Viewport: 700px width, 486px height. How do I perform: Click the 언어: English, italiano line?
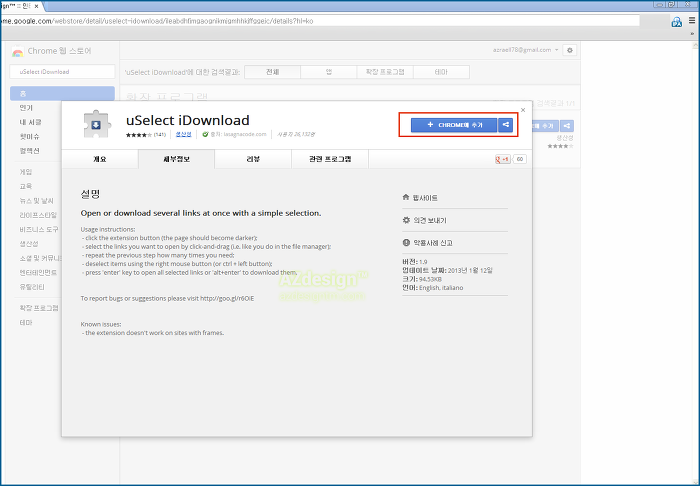(433, 288)
